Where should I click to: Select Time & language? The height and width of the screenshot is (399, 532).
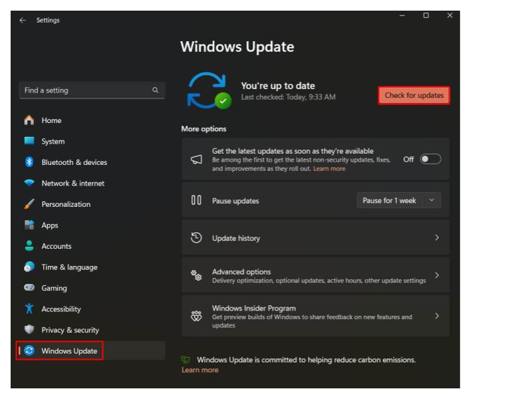(x=92, y=267)
